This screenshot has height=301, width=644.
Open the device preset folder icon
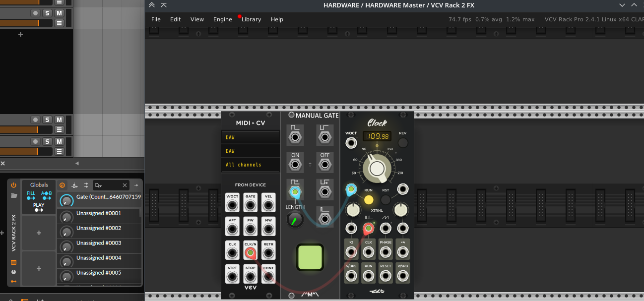pyautogui.click(x=14, y=195)
